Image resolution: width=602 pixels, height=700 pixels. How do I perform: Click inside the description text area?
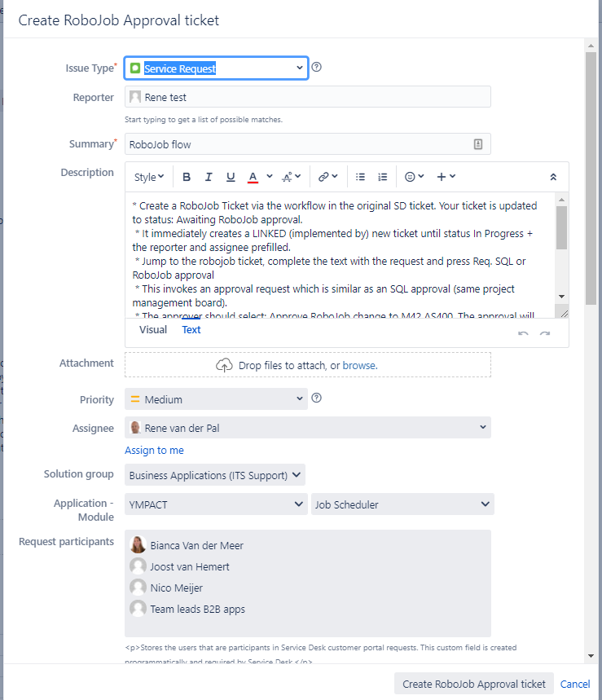point(341,255)
